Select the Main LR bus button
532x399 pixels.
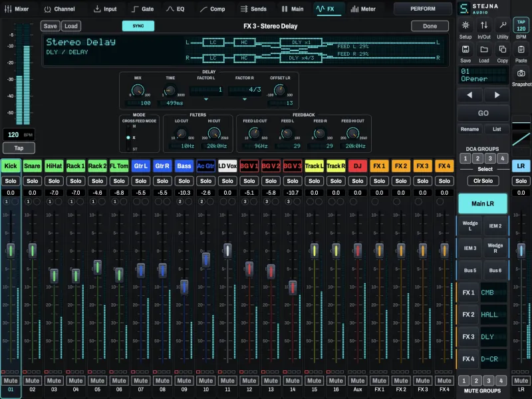pos(483,203)
